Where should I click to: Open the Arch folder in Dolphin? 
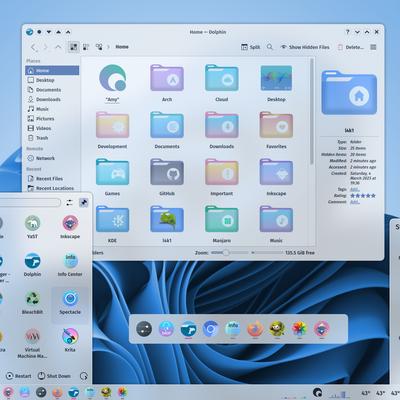pyautogui.click(x=167, y=79)
